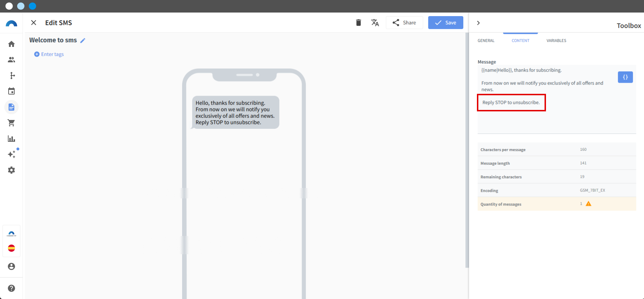Click the SMS preview bubble on phone

click(235, 112)
